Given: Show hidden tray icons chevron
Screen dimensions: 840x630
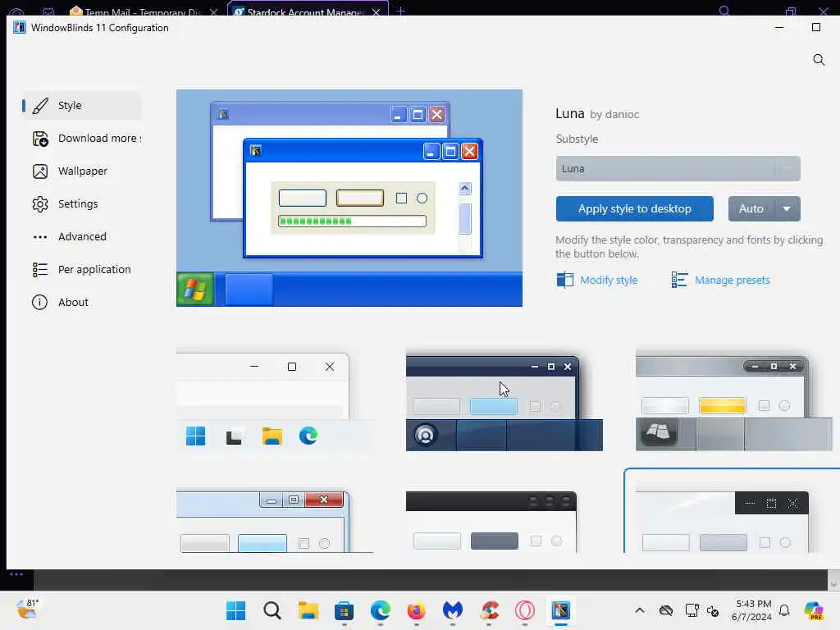Looking at the screenshot, I should [x=640, y=610].
